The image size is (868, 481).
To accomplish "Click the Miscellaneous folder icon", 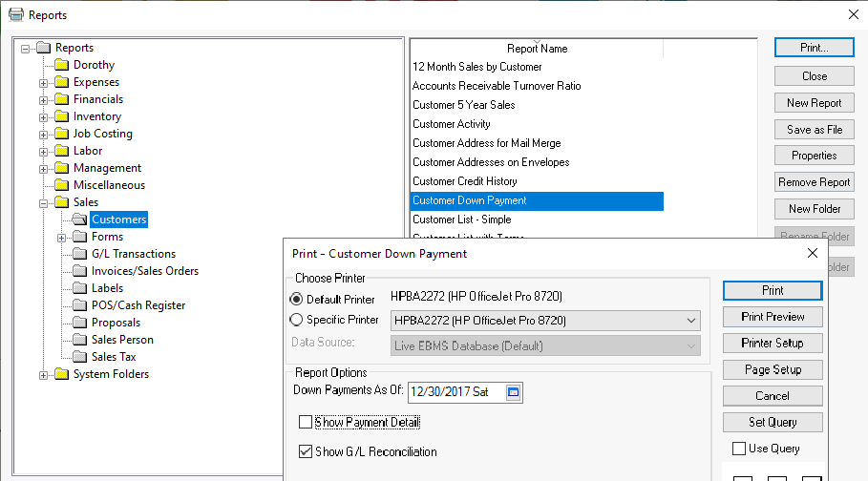I will 62,185.
